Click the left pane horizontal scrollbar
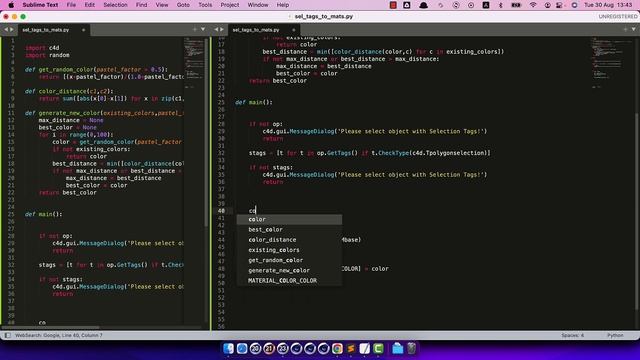The image size is (640, 360). (x=51, y=327)
